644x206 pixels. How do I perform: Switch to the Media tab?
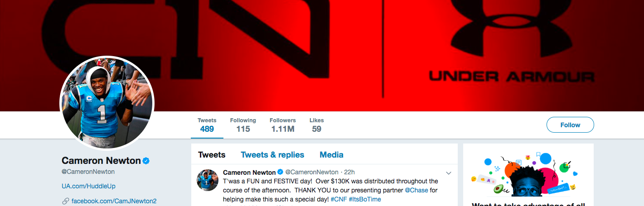coord(331,155)
